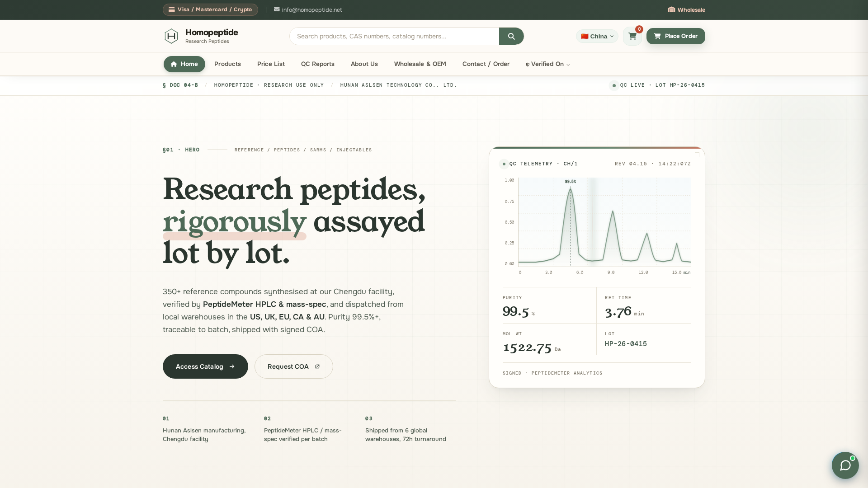Expand the Verified On menu
Viewport: 868px width, 488px height.
coord(547,64)
